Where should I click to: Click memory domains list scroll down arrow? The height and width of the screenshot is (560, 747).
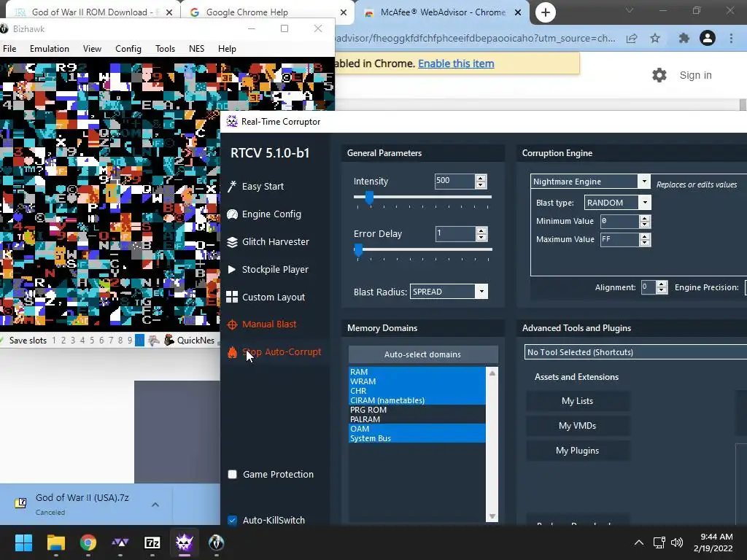(492, 516)
